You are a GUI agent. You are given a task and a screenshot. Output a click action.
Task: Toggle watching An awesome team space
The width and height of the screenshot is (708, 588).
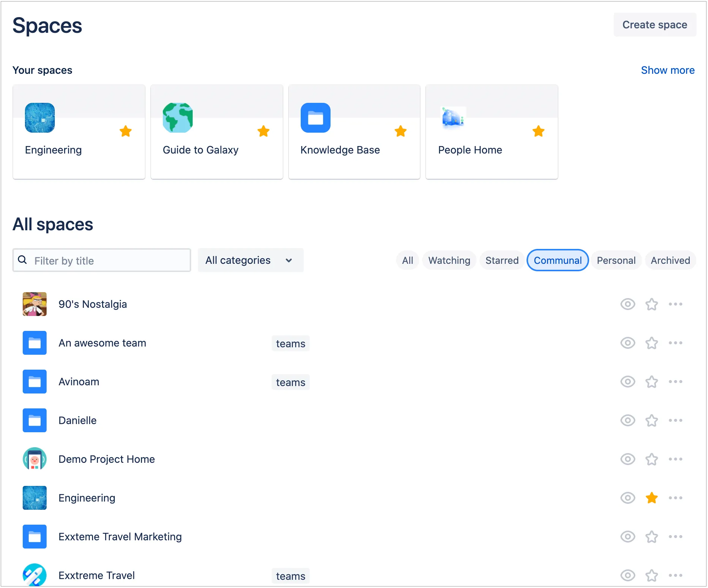coord(628,343)
